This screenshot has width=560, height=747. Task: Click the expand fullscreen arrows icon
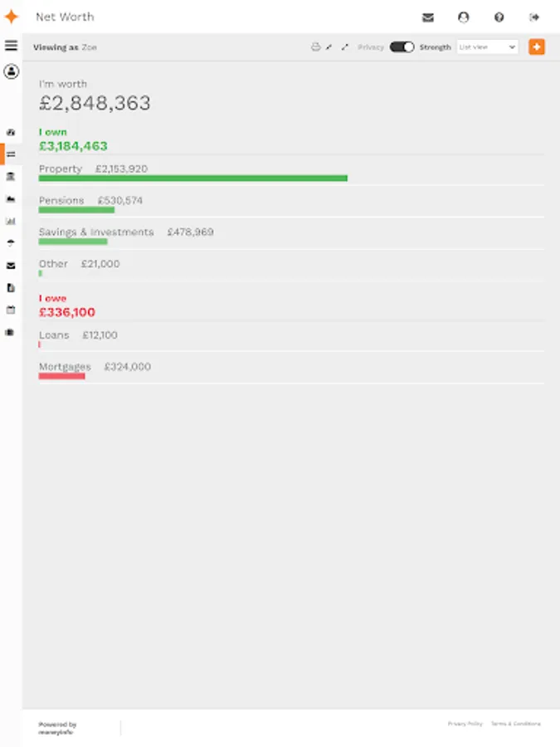[x=345, y=47]
